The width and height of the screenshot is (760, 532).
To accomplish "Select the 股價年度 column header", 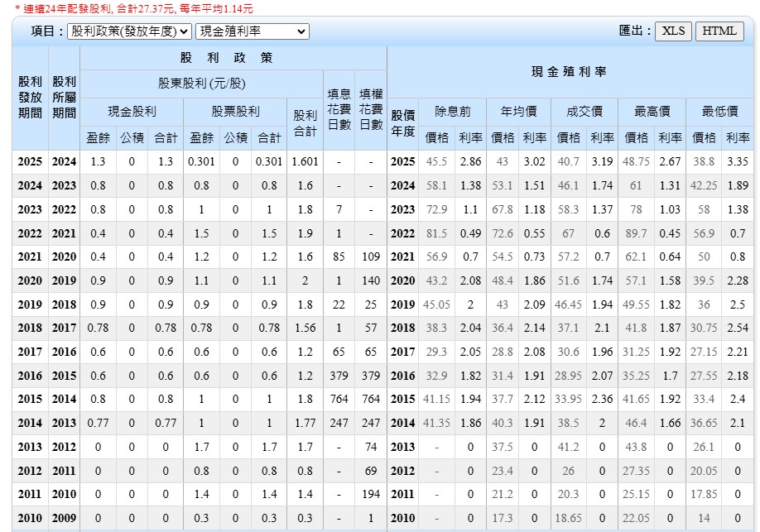I will (402, 123).
